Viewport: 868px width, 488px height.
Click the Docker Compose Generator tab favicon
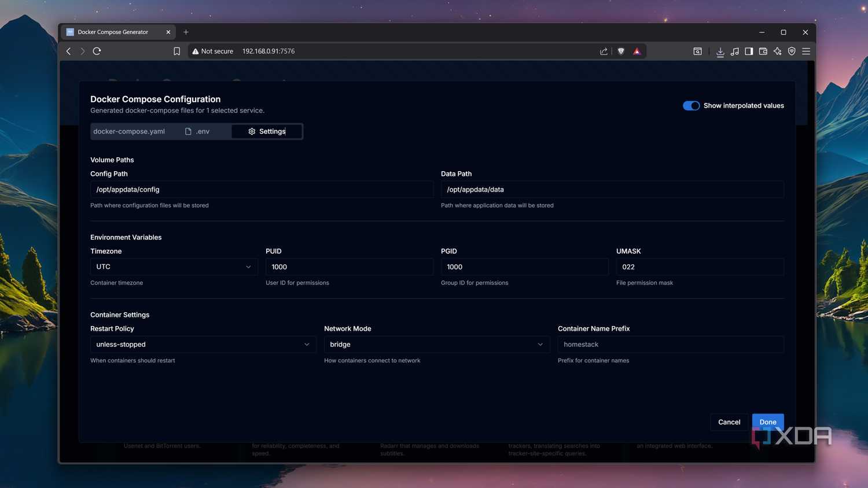[70, 32]
